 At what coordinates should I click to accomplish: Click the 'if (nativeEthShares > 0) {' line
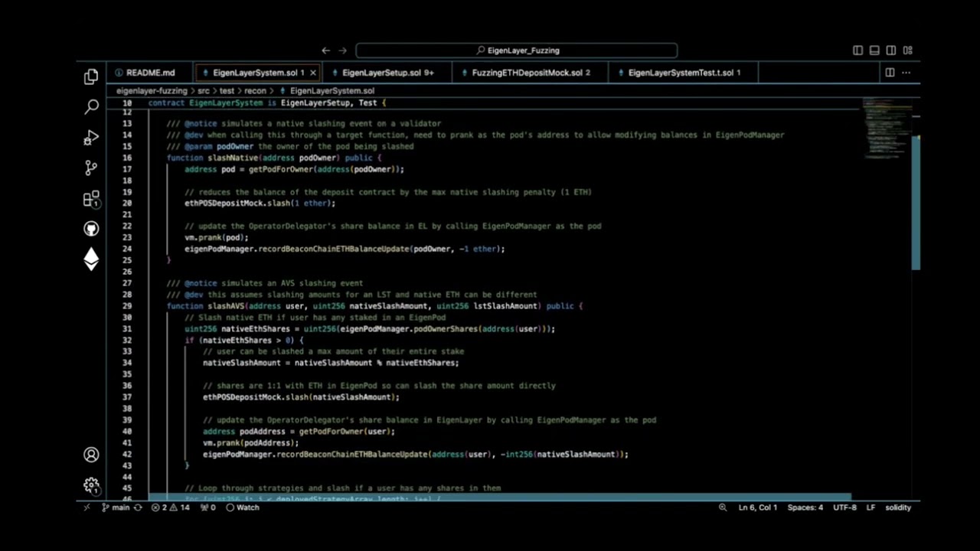(x=244, y=341)
